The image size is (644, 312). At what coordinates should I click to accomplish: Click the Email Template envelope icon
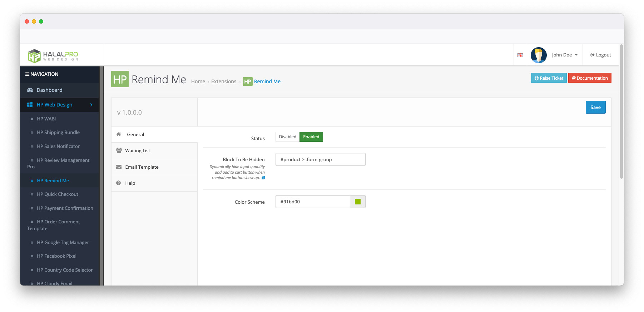tap(119, 167)
